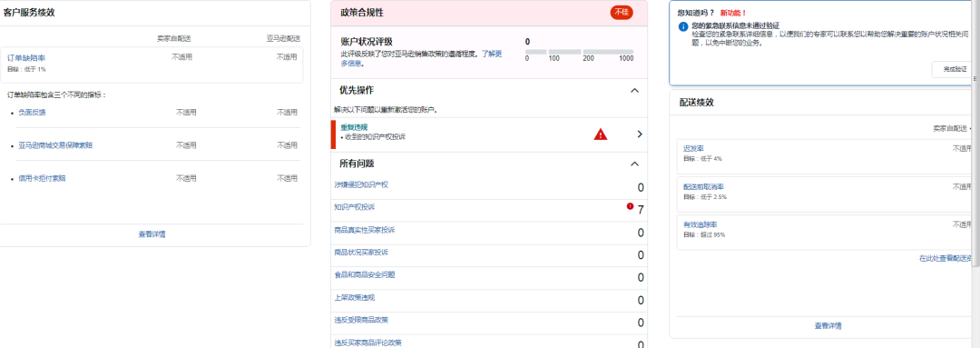Collapse the 优先操作 section

click(634, 90)
